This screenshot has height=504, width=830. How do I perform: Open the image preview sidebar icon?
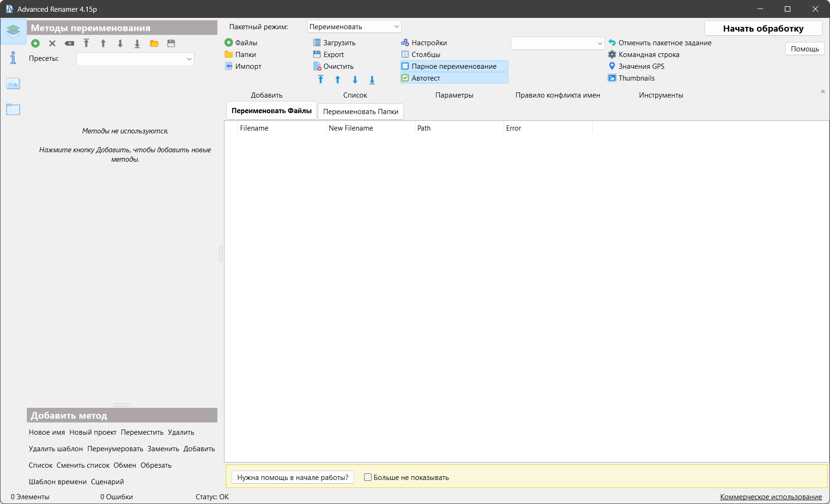pos(13,84)
